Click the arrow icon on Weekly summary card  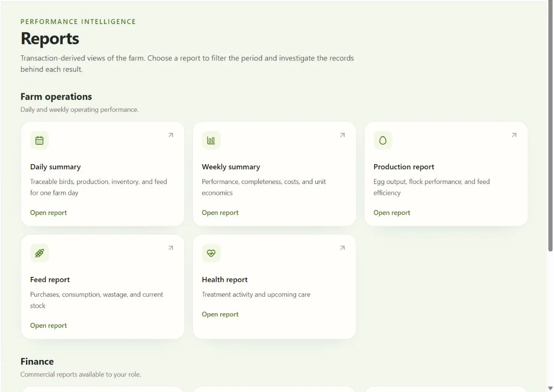(342, 135)
